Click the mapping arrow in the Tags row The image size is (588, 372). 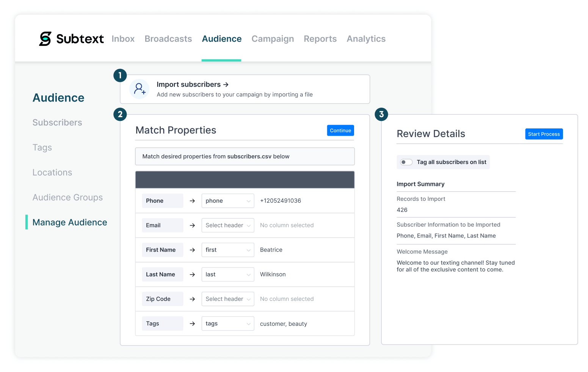click(192, 323)
